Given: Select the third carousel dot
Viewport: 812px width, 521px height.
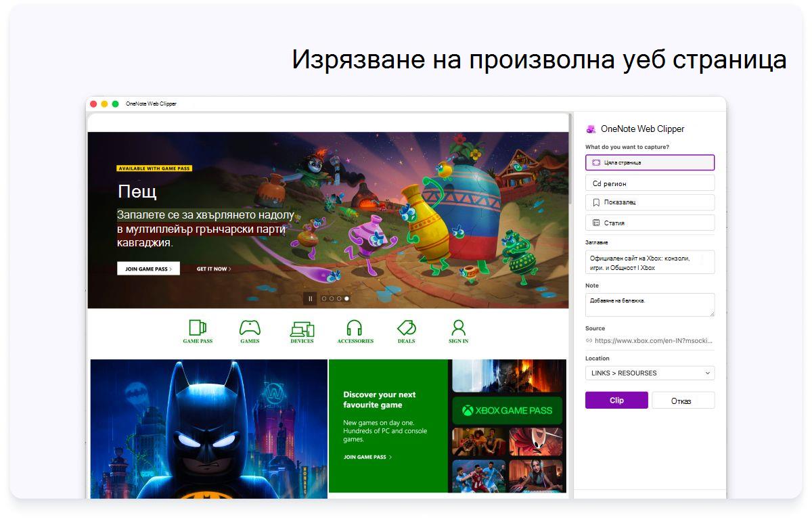Looking at the screenshot, I should click(x=339, y=298).
